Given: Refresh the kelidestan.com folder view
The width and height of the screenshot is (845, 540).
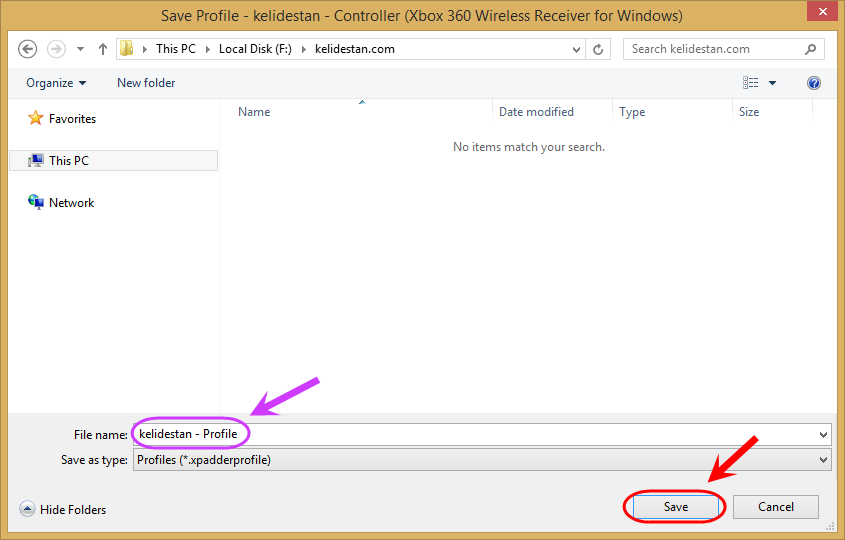Looking at the screenshot, I should coord(598,49).
